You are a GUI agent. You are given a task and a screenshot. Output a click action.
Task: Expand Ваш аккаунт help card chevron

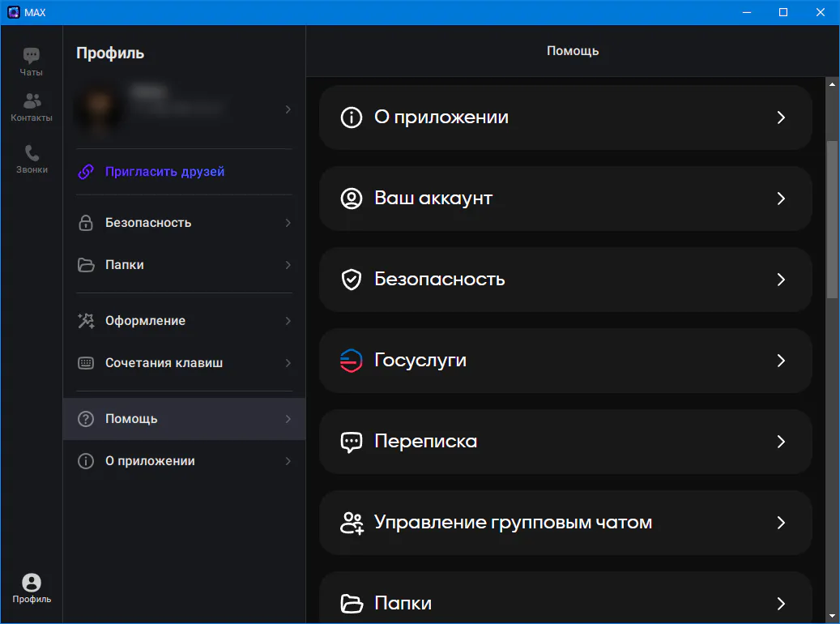(x=781, y=199)
